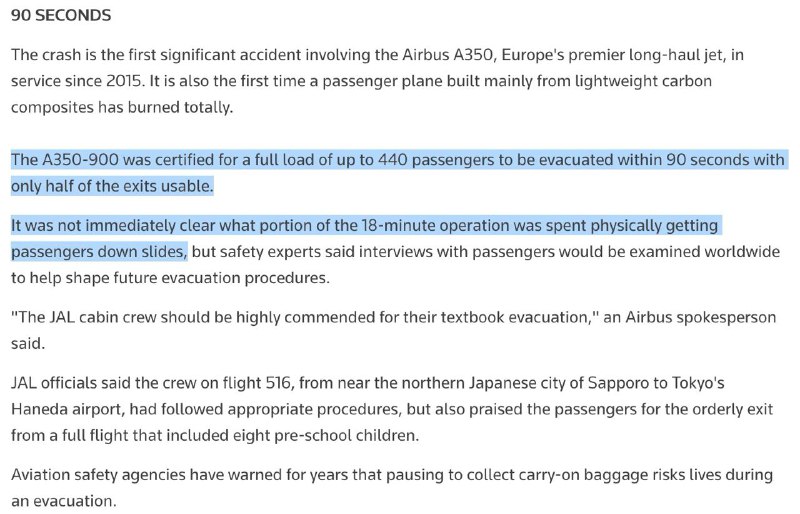Click the highlighted phrase "only half of the exits usable"
The image size is (800, 514).
[112, 186]
